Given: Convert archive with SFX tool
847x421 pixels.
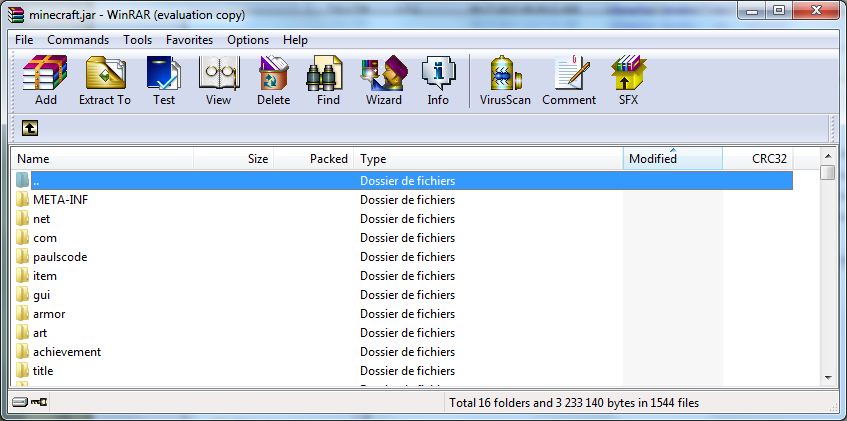Looking at the screenshot, I should tap(628, 73).
